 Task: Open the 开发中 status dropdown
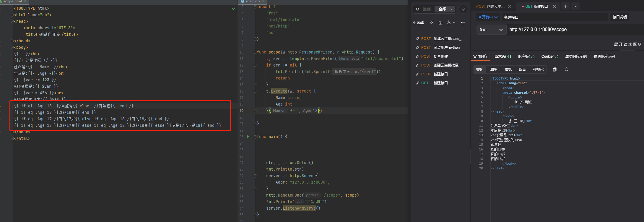pyautogui.click(x=488, y=17)
